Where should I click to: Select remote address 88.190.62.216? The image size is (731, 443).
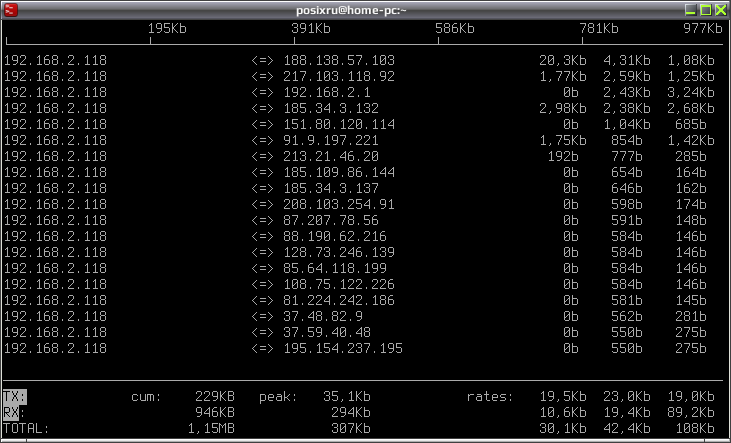point(335,236)
